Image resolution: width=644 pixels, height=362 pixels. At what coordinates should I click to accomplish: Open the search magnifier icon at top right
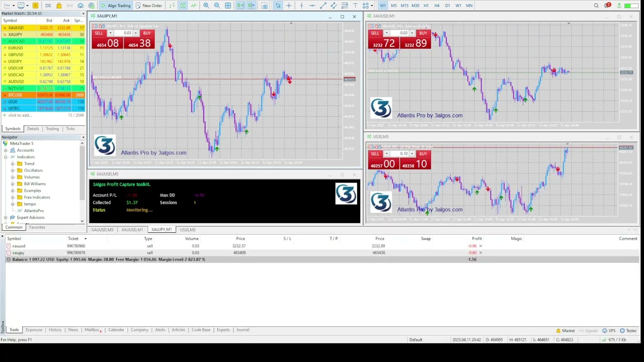tap(596, 6)
